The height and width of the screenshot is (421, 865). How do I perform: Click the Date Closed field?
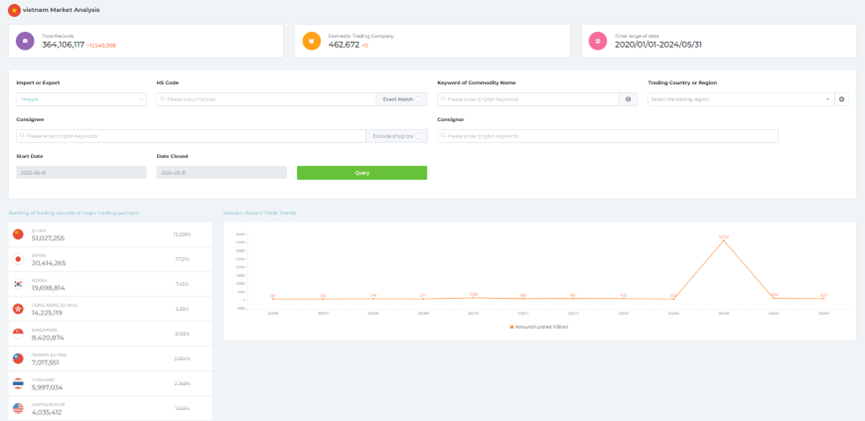(x=221, y=173)
